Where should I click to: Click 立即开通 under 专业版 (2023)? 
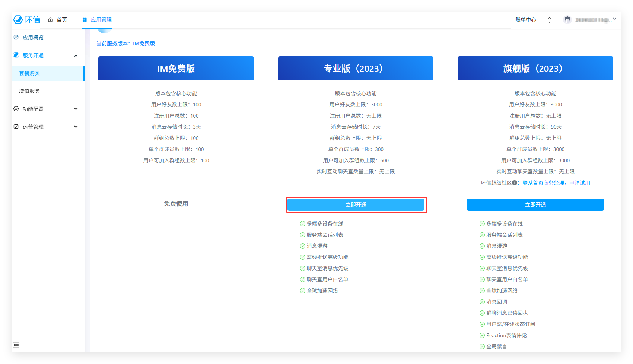[x=356, y=205]
